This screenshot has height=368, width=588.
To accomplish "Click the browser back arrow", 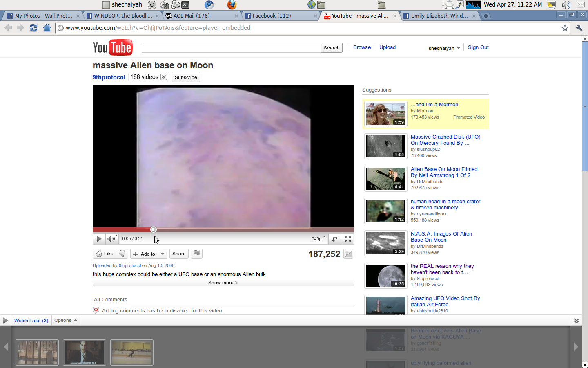I will pyautogui.click(x=8, y=28).
